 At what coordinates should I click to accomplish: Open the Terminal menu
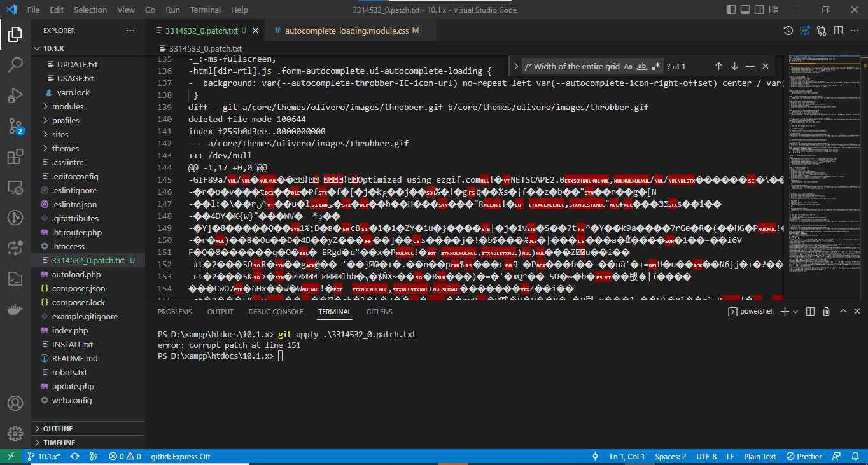(x=206, y=10)
